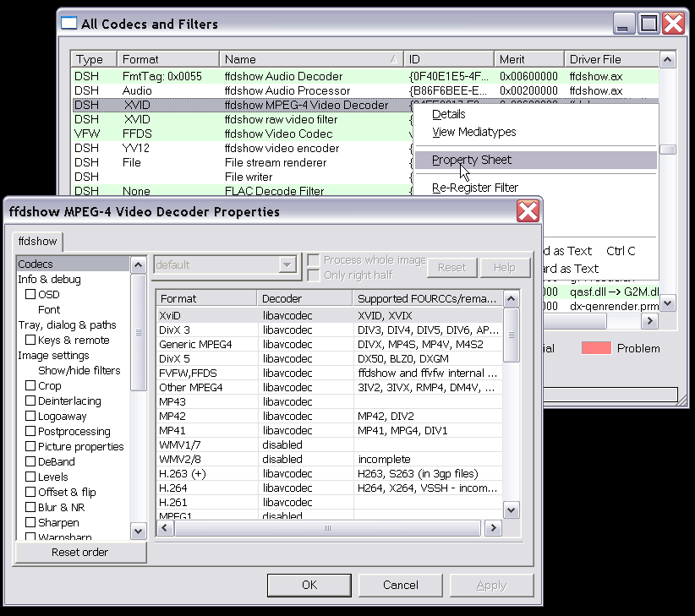Select the H.264 codec row

[x=330, y=488]
